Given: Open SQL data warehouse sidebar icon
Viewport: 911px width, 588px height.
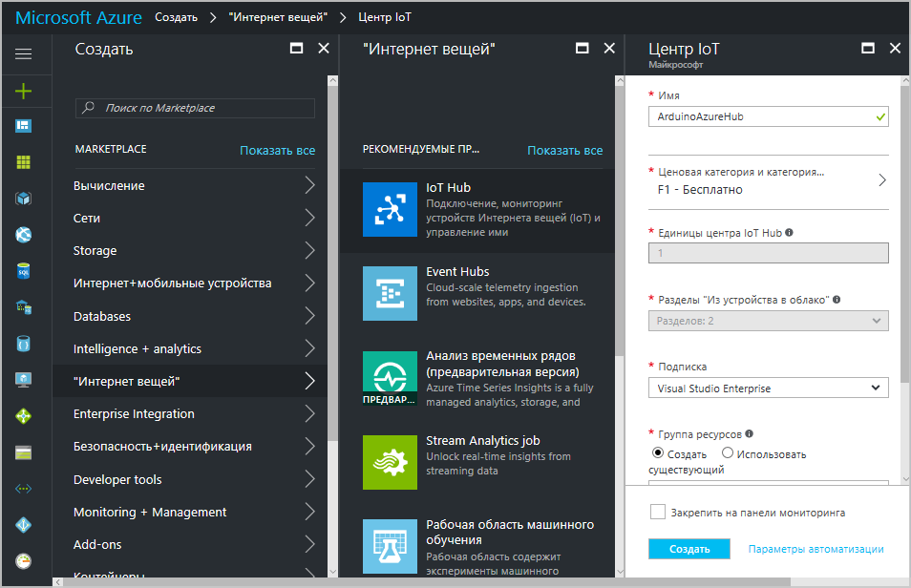Looking at the screenshot, I should [x=23, y=306].
